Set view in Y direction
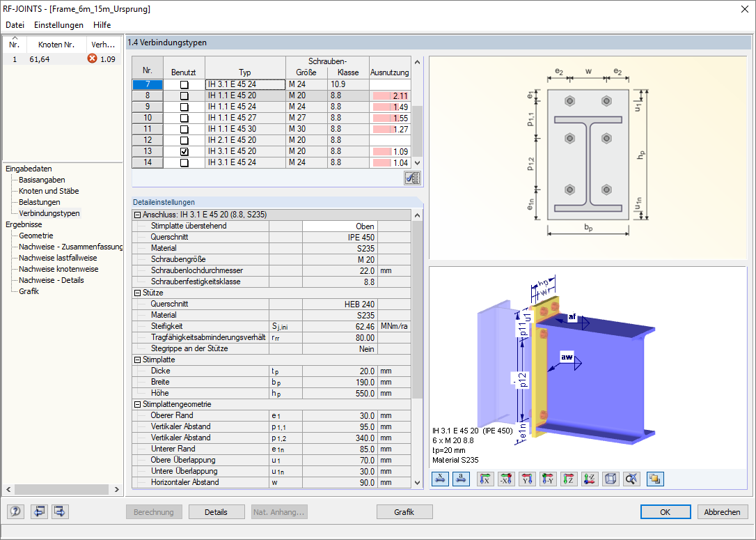Image resolution: width=756 pixels, height=540 pixels. tap(527, 479)
